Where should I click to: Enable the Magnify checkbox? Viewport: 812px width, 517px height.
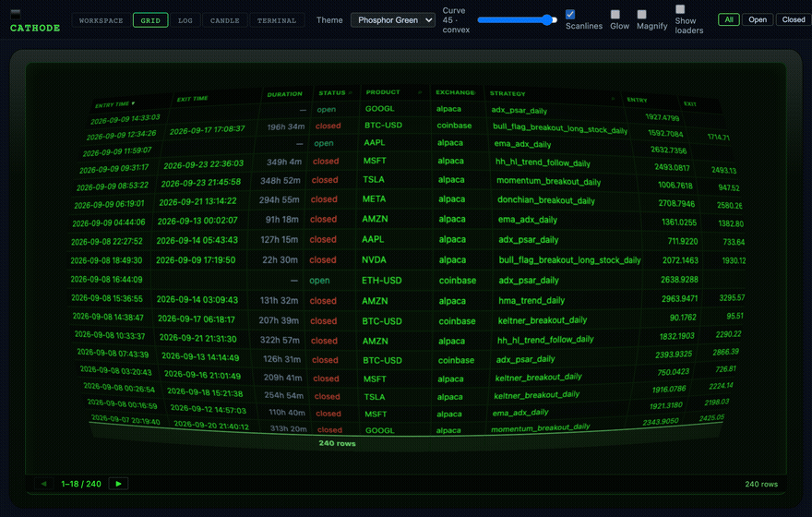(x=641, y=14)
